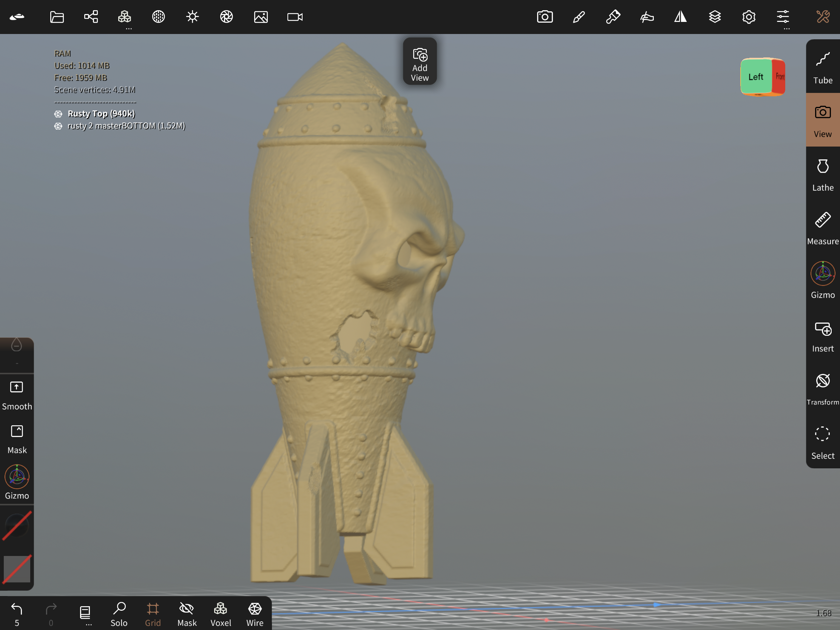Click the Front face of view cube

point(779,77)
